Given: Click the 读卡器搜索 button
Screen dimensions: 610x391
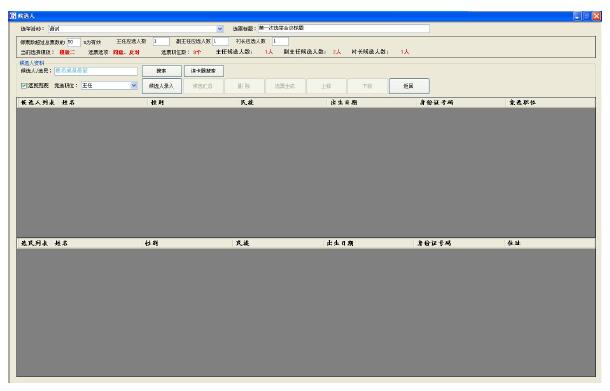Looking at the screenshot, I should coord(203,71).
